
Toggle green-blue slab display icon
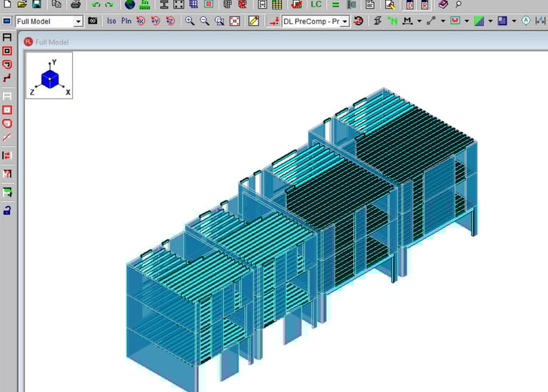[x=479, y=21]
